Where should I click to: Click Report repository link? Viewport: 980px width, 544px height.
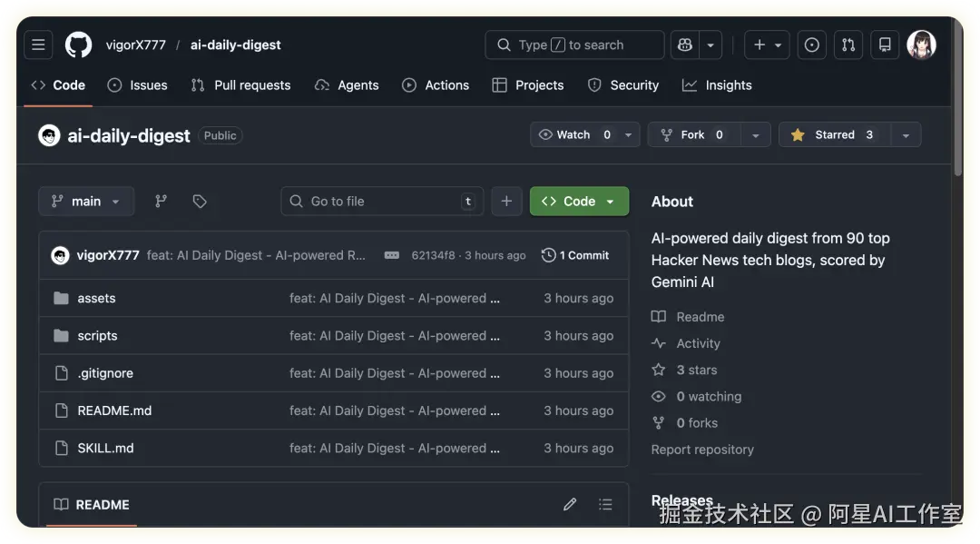702,450
